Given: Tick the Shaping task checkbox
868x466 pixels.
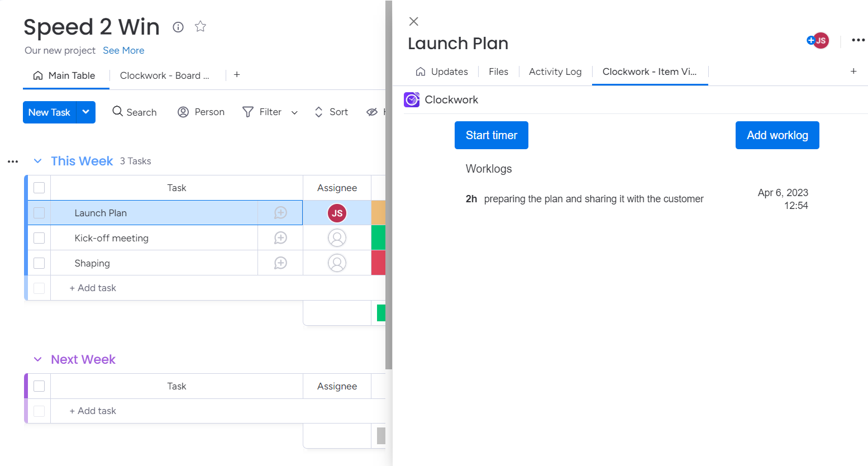Looking at the screenshot, I should 39,263.
